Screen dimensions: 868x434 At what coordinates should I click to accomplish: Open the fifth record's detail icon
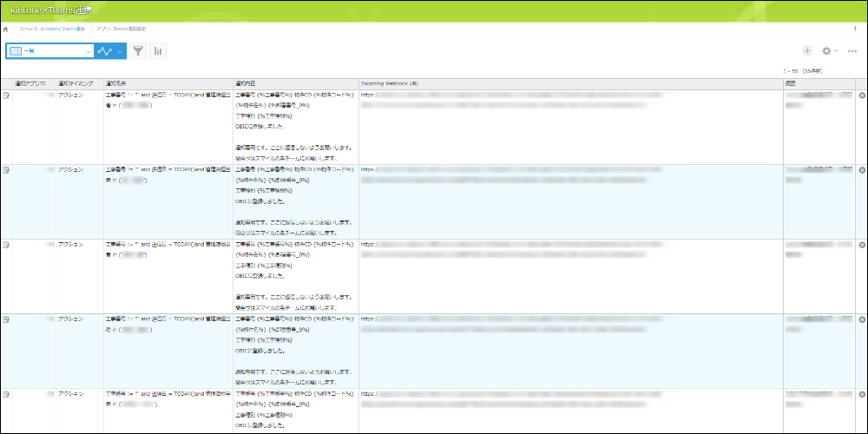pyautogui.click(x=6, y=394)
